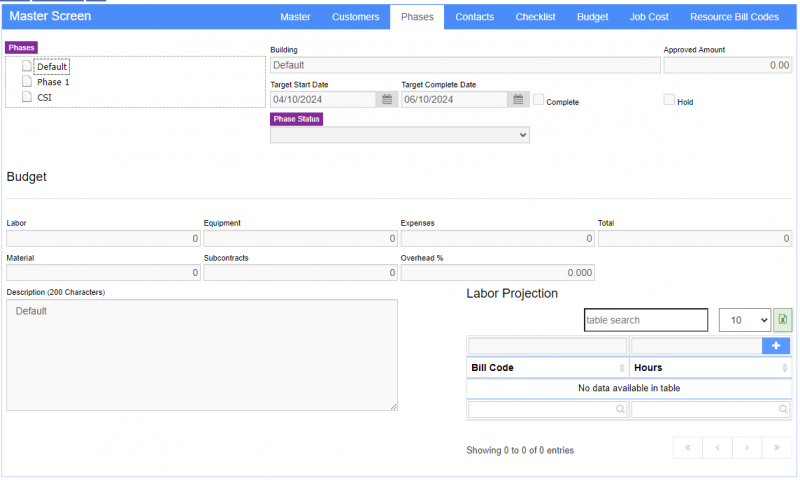Viewport: 800px width, 480px height.
Task: Enable the Hold checkbox
Action: [670, 100]
